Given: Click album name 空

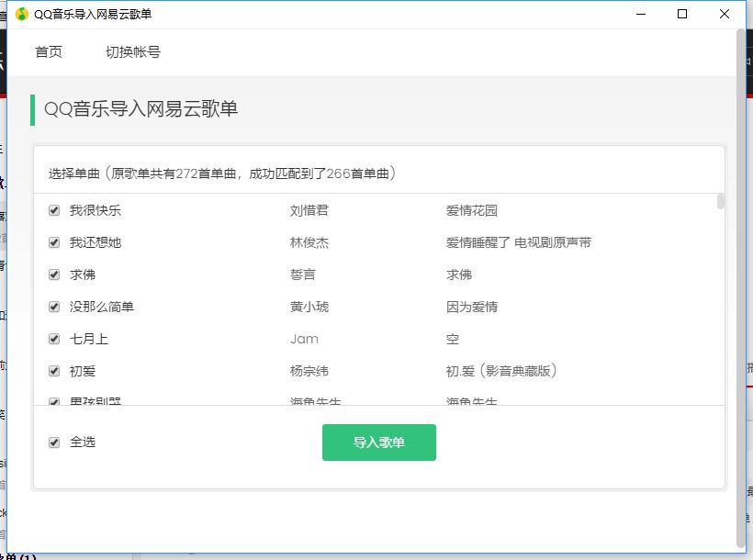Looking at the screenshot, I should click(x=453, y=339).
